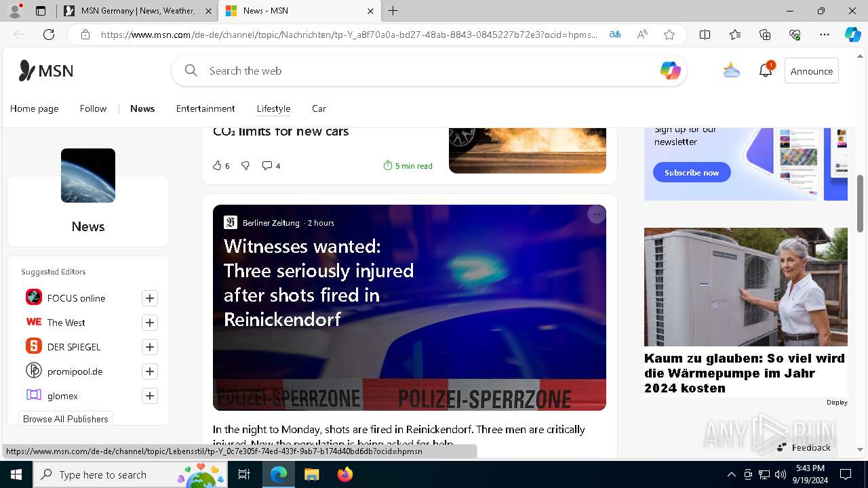
Task: Close the News - MSN tab
Action: pos(370,11)
